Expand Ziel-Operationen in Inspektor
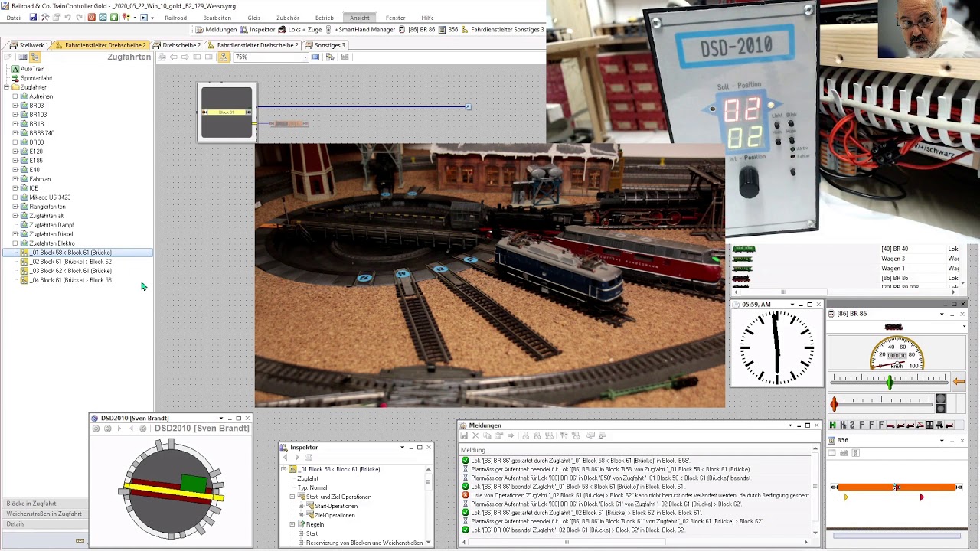This screenshot has width=980, height=551. click(301, 515)
